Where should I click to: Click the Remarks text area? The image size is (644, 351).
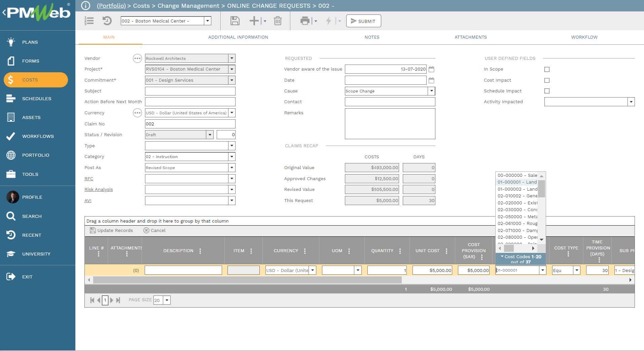click(x=390, y=124)
